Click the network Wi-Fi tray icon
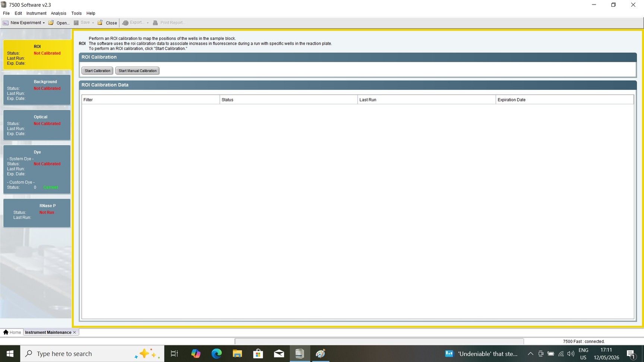Image resolution: width=644 pixels, height=362 pixels. [561, 353]
